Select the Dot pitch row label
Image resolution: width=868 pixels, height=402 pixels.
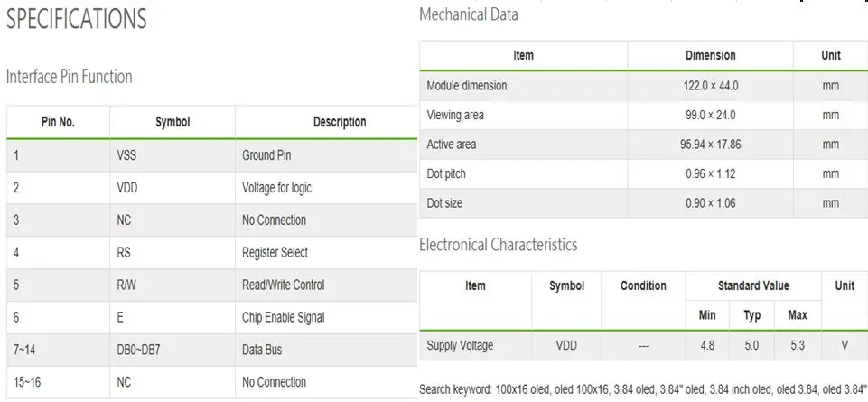coord(446,173)
